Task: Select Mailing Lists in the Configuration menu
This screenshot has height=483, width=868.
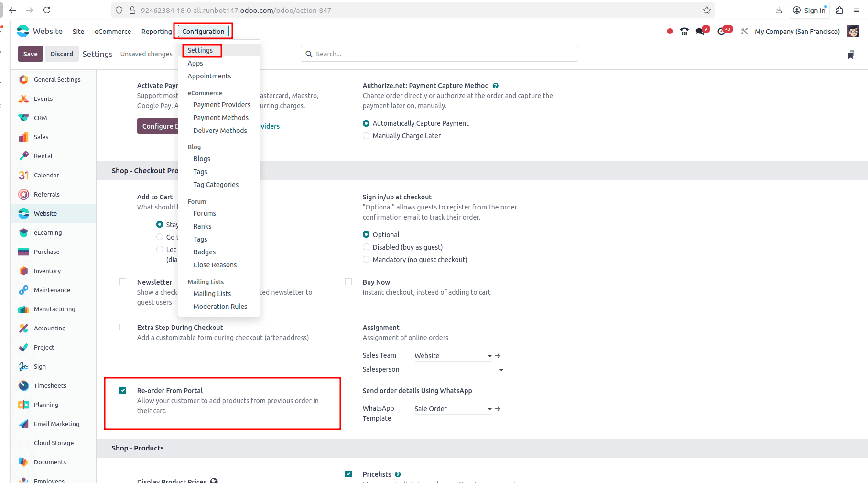Action: [x=212, y=293]
